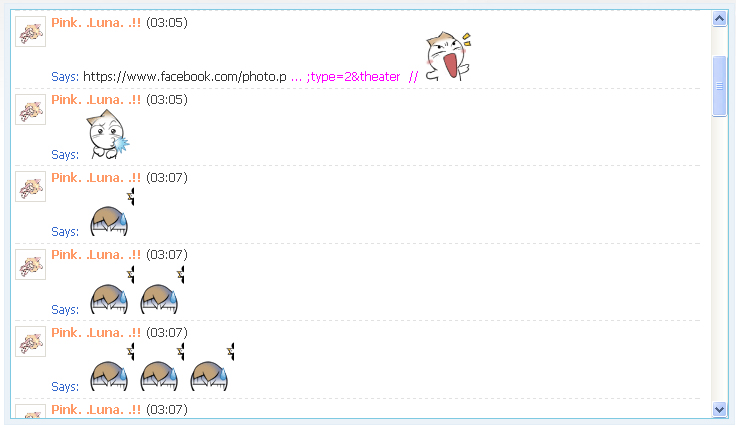Click the avatar beside the second 03:05 message

(x=31, y=109)
